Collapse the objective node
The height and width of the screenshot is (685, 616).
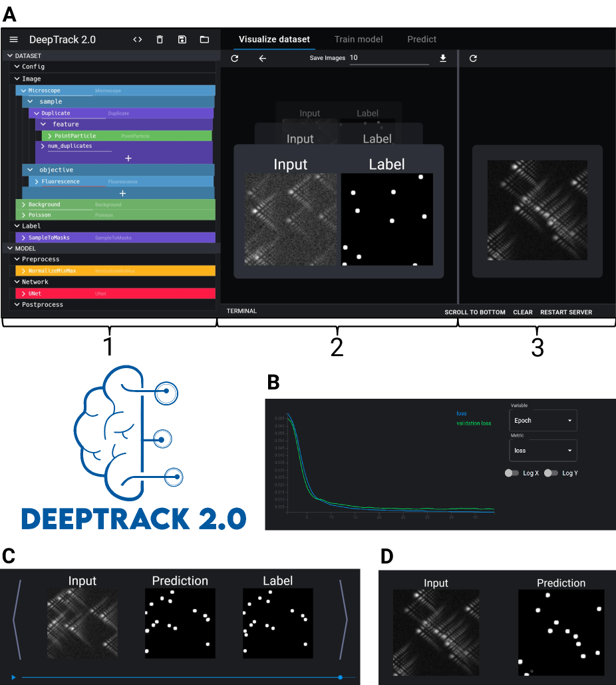pos(30,170)
